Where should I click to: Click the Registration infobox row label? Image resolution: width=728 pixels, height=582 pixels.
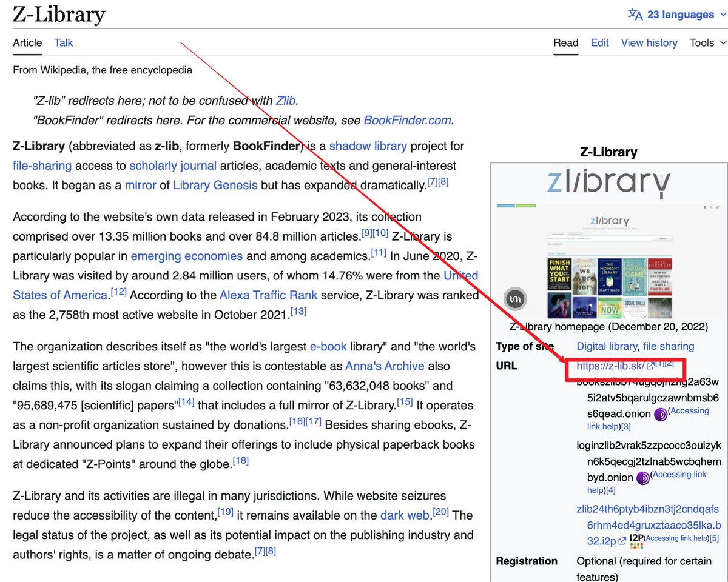[527, 561]
